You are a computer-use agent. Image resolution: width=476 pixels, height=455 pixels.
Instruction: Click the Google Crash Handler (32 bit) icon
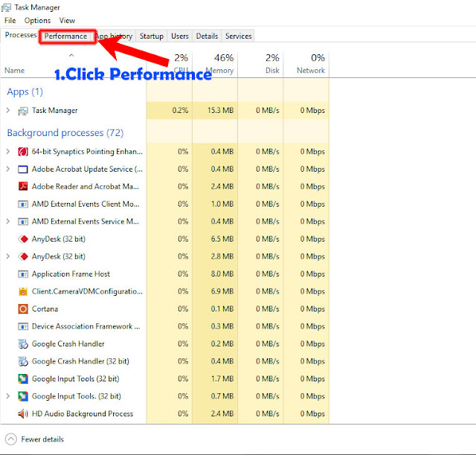pyautogui.click(x=23, y=361)
